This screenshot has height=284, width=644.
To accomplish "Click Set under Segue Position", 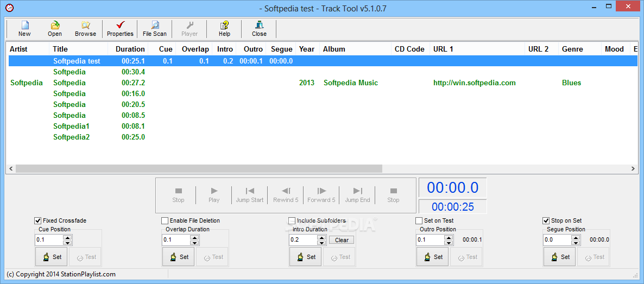I will (x=559, y=257).
